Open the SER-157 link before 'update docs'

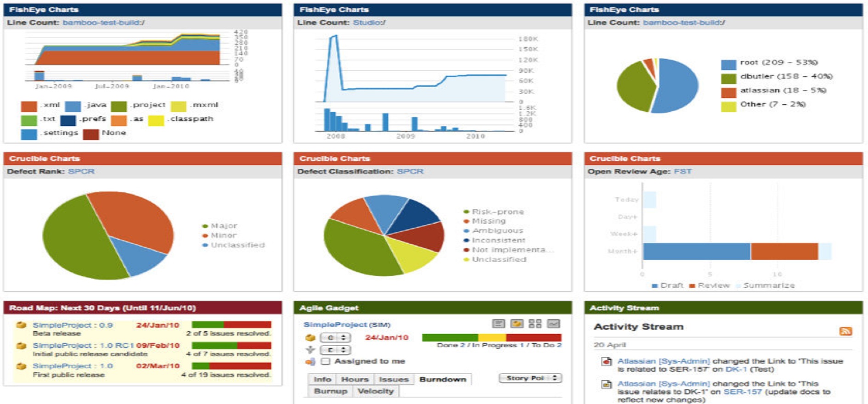coord(743,392)
